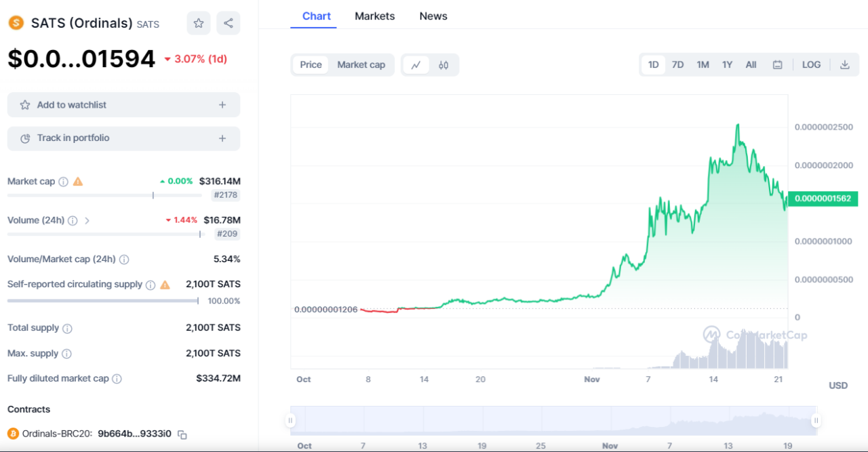Expand the Volume (24h) details chevron

point(86,220)
